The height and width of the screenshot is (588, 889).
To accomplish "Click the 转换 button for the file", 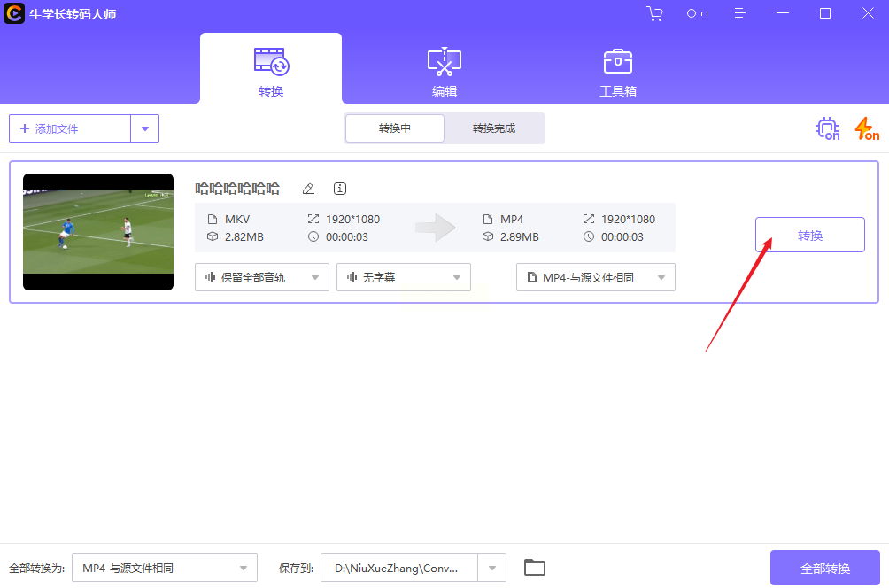I will click(809, 235).
